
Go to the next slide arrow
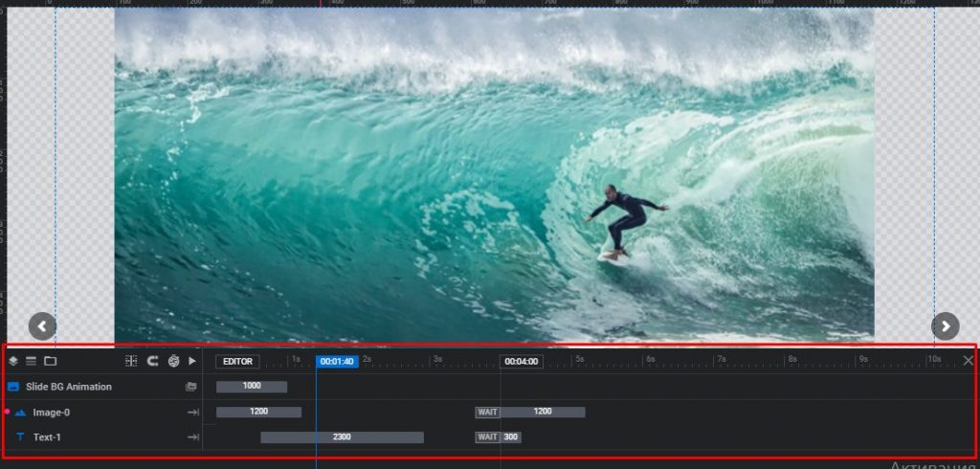(945, 326)
